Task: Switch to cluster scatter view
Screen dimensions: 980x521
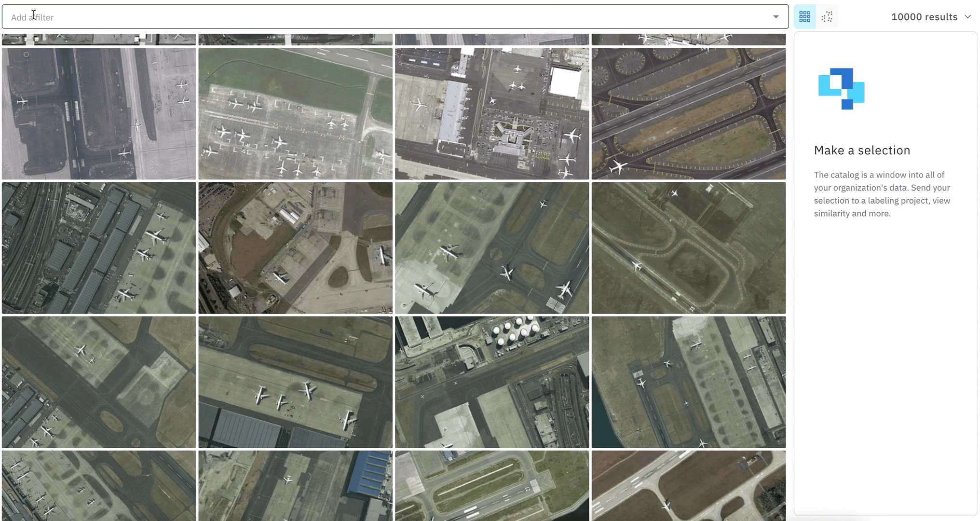Action: coord(827,17)
